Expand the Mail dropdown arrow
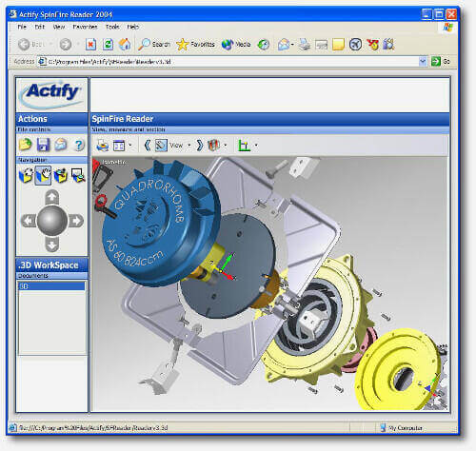Image resolution: width=476 pixels, height=451 pixels. click(x=292, y=45)
